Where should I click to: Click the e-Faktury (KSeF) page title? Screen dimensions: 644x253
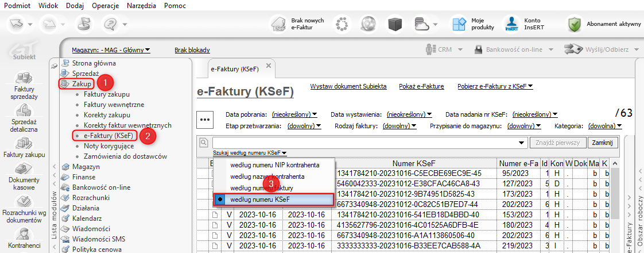(246, 92)
